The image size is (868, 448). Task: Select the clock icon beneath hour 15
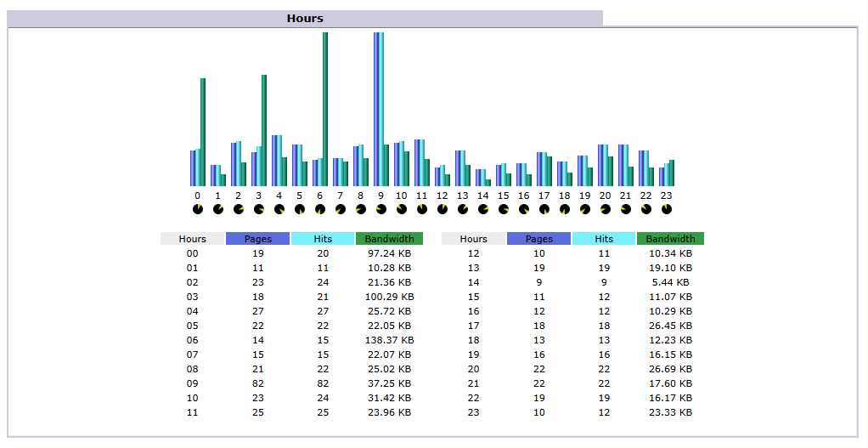(x=504, y=209)
